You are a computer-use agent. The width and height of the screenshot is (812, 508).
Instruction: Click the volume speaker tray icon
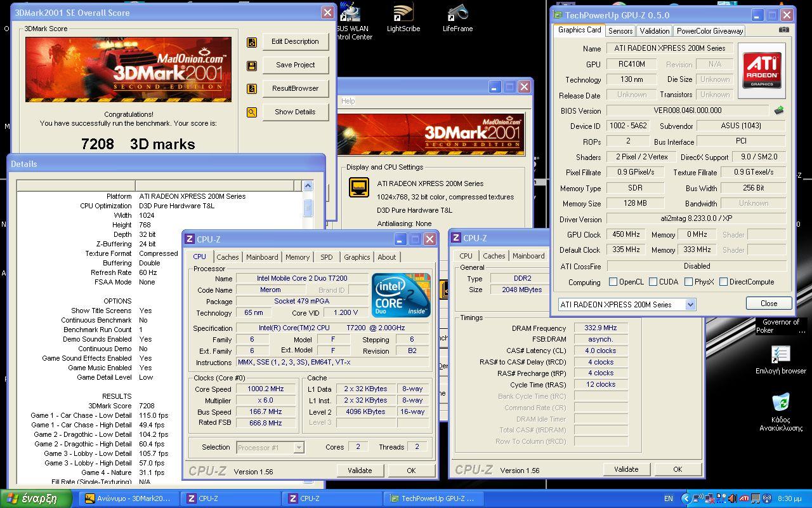[731, 498]
